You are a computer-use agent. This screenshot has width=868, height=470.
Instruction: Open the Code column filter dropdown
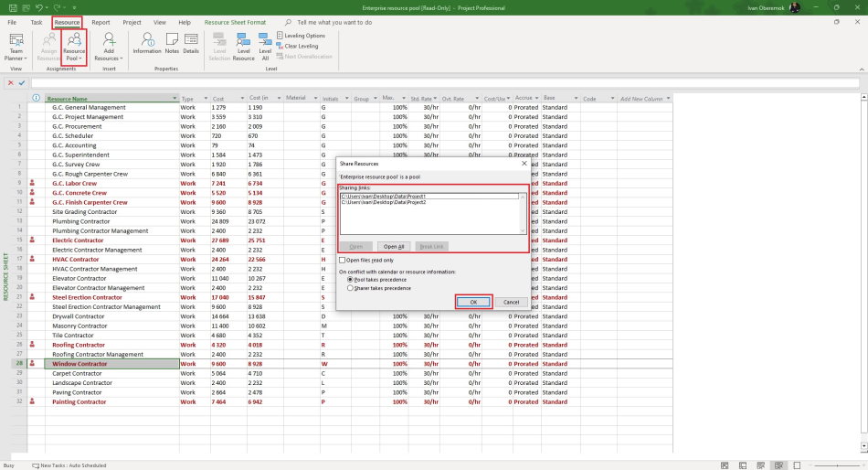(x=612, y=98)
